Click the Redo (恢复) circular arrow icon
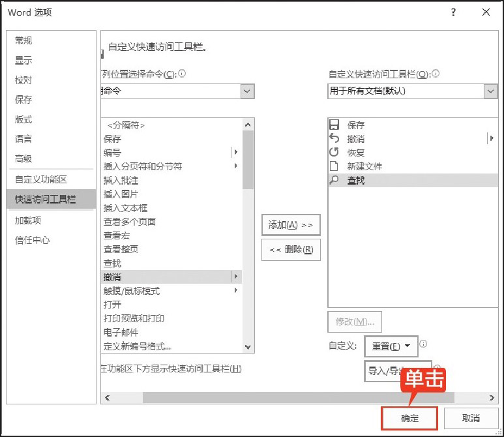The width and height of the screenshot is (504, 437). tap(334, 153)
